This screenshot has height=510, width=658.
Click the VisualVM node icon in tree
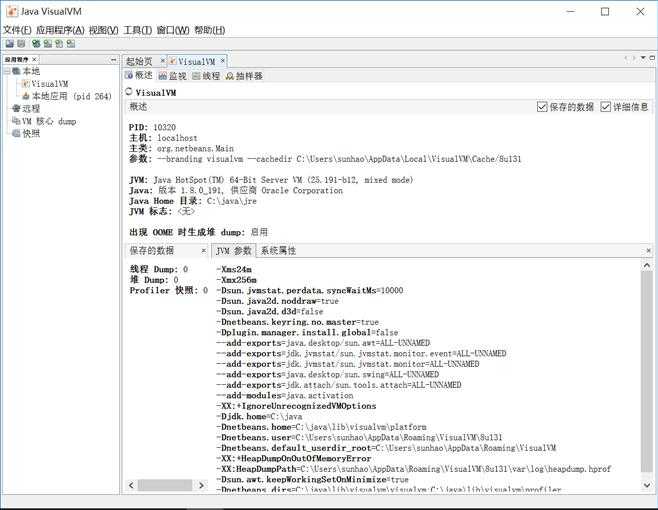(x=26, y=84)
